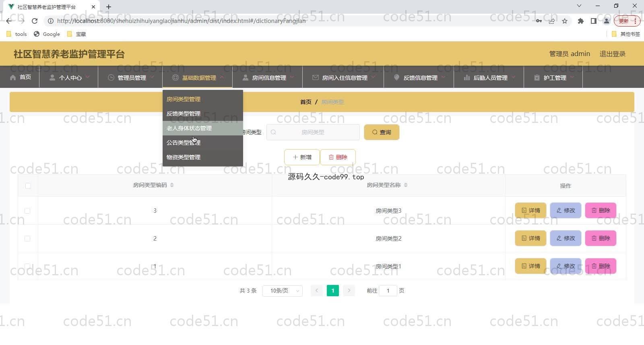
Task: Click the site info icon before the URL
Action: [51, 21]
